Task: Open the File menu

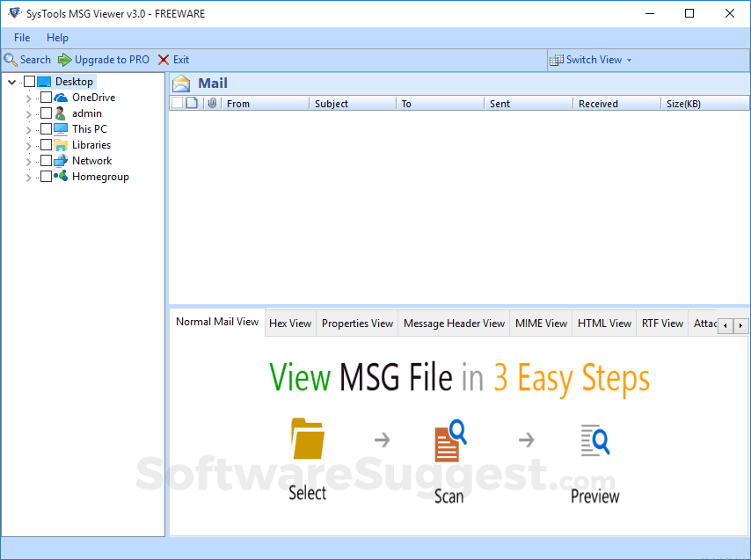Action: pos(21,38)
